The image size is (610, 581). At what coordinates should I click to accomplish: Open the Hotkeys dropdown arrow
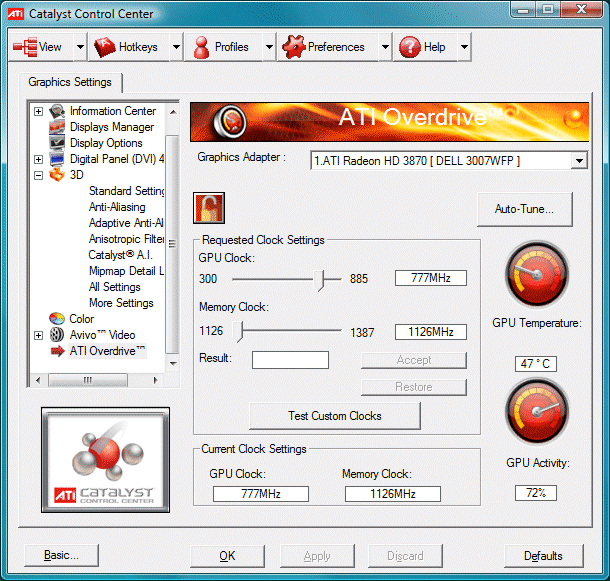[x=176, y=47]
